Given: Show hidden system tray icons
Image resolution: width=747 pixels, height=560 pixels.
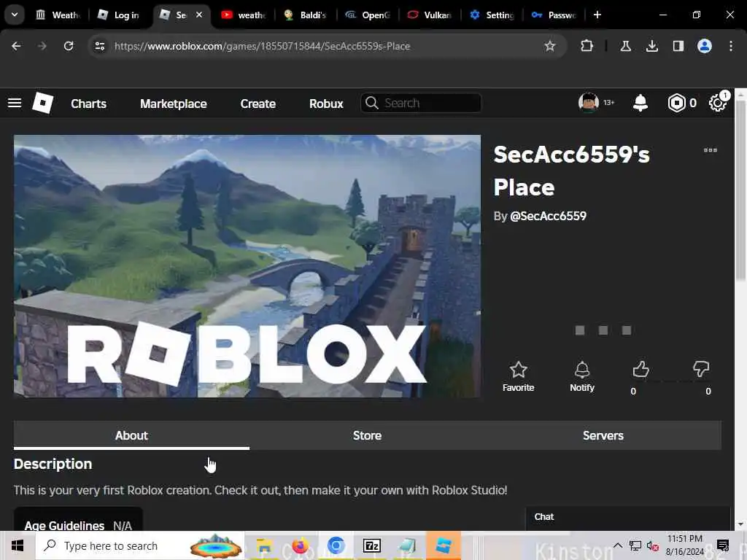Looking at the screenshot, I should click(x=617, y=545).
